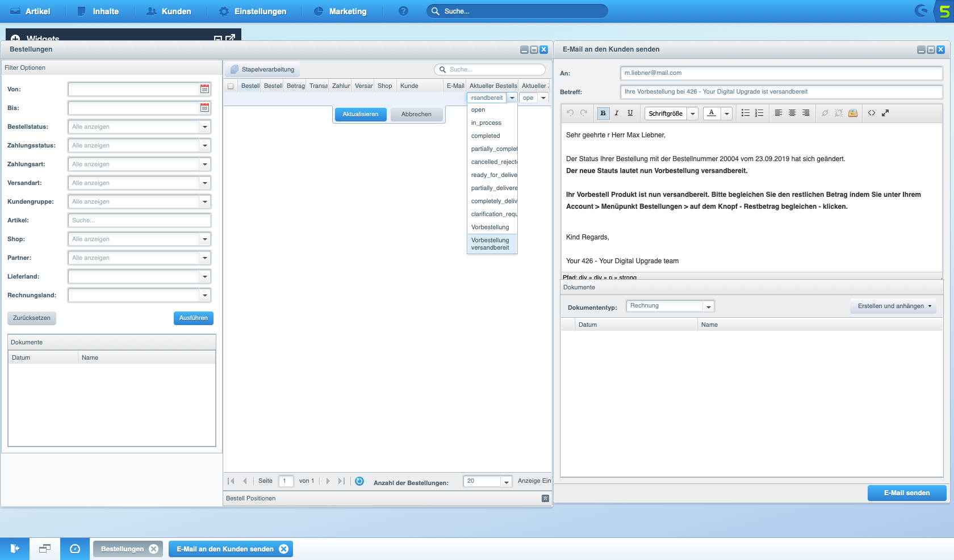
Task: Click the redo icon in the email editor
Action: tap(584, 113)
